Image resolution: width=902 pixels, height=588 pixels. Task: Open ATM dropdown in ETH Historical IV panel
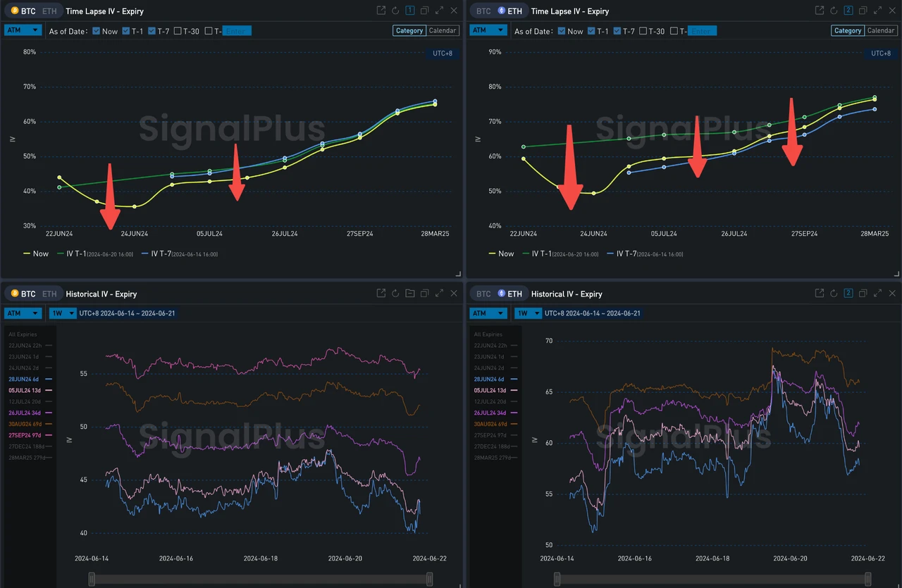tap(489, 313)
